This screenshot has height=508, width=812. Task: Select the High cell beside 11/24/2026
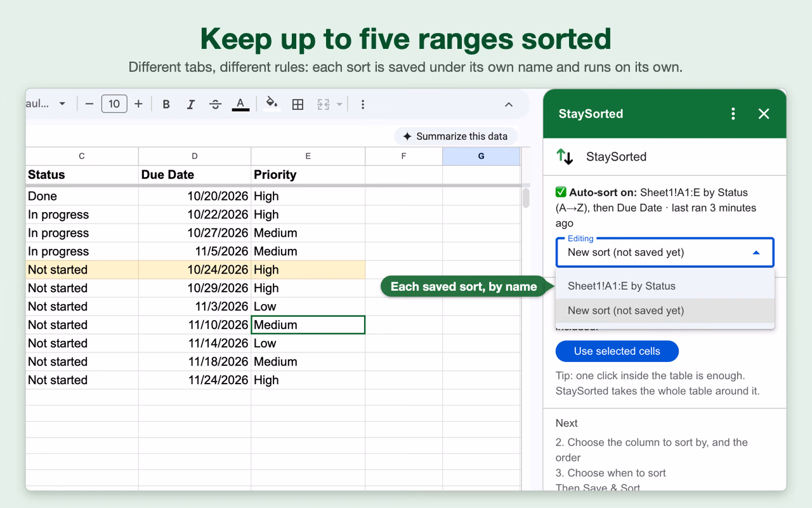tap(308, 380)
